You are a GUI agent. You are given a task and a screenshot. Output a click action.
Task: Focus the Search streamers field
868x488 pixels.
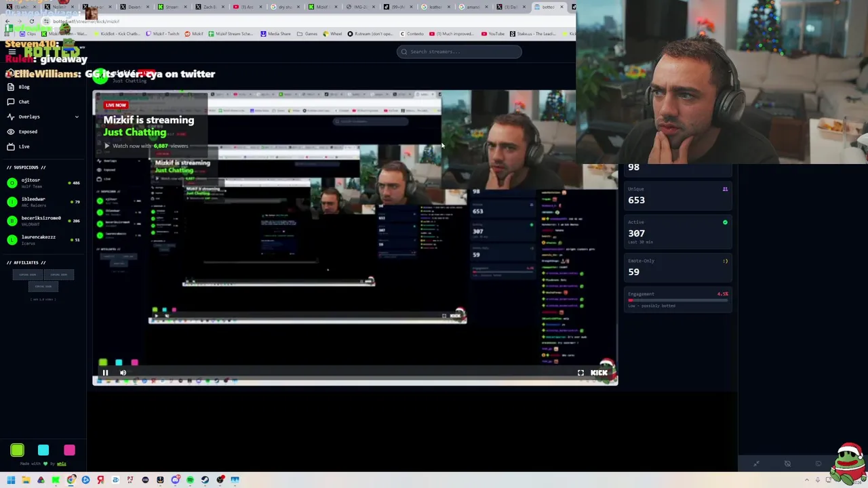click(x=459, y=52)
